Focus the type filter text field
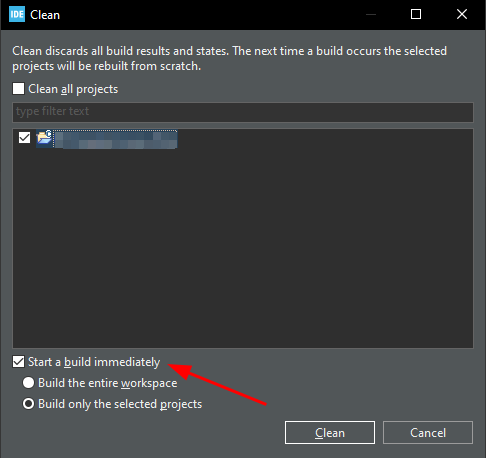This screenshot has width=486, height=458. pos(243,112)
